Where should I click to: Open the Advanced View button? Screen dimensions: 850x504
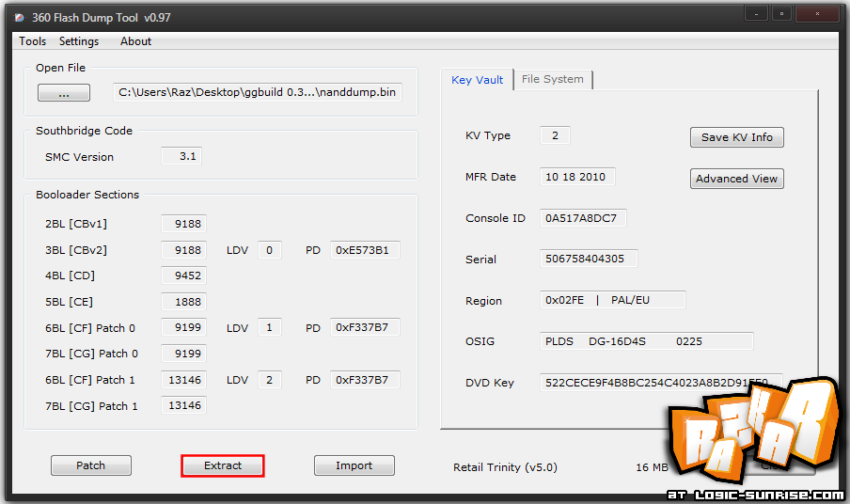pyautogui.click(x=737, y=179)
